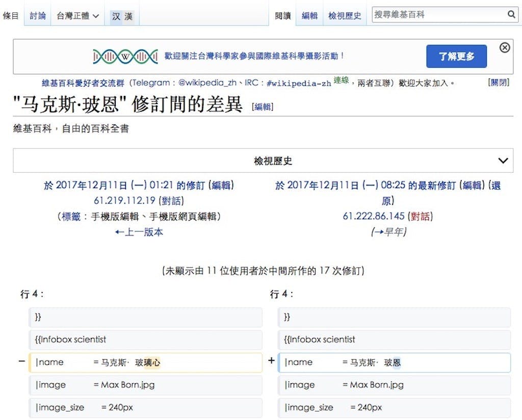Click the DNA helix Wikipedia science banner logo

tap(125, 57)
